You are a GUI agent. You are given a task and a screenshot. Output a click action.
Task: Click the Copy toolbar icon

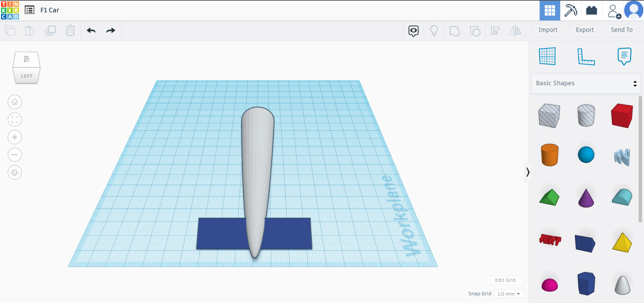click(10, 31)
